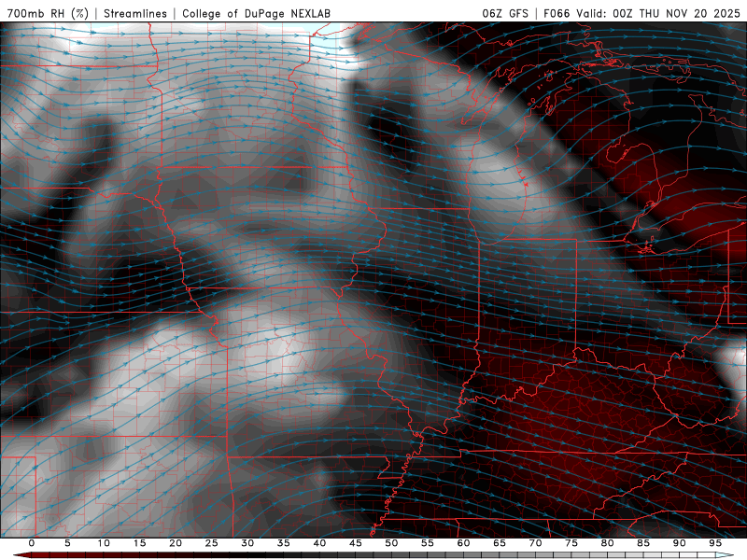Click the light blue tip of the colorbar
The width and height of the screenshot is (747, 560).
coord(726,555)
